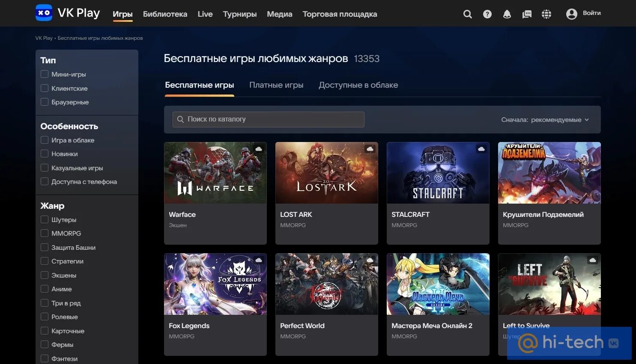The width and height of the screenshot is (636, 364).
Task: Click the user avatar icon
Action: tap(572, 14)
